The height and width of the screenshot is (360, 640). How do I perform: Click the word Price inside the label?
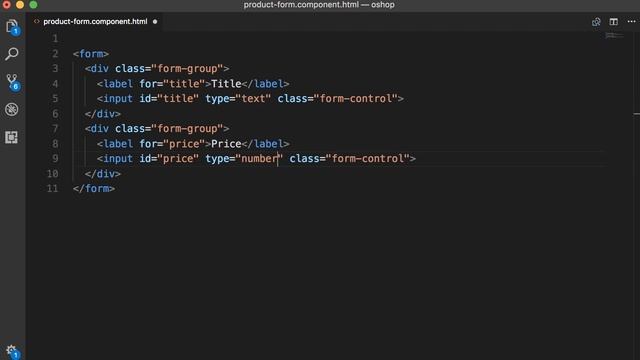(227, 144)
